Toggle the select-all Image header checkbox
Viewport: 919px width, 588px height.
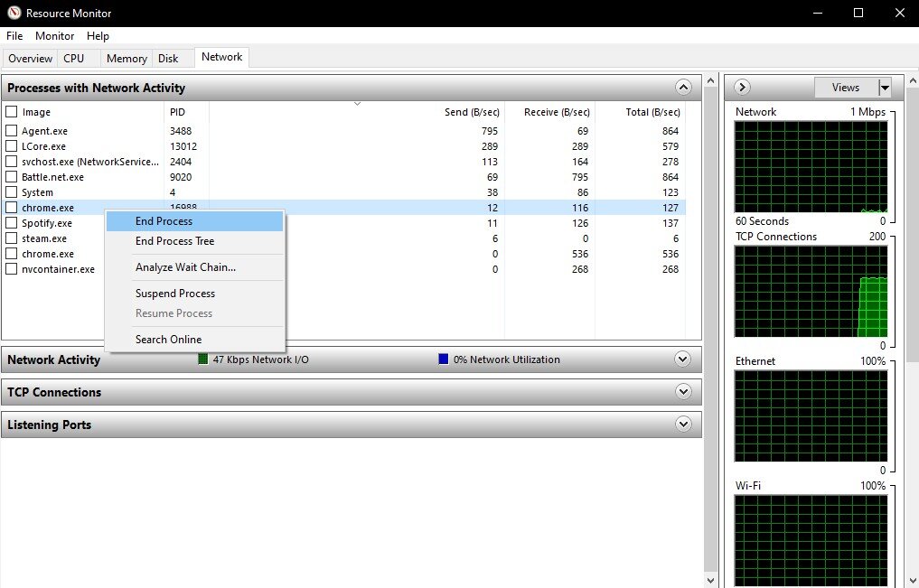12,112
